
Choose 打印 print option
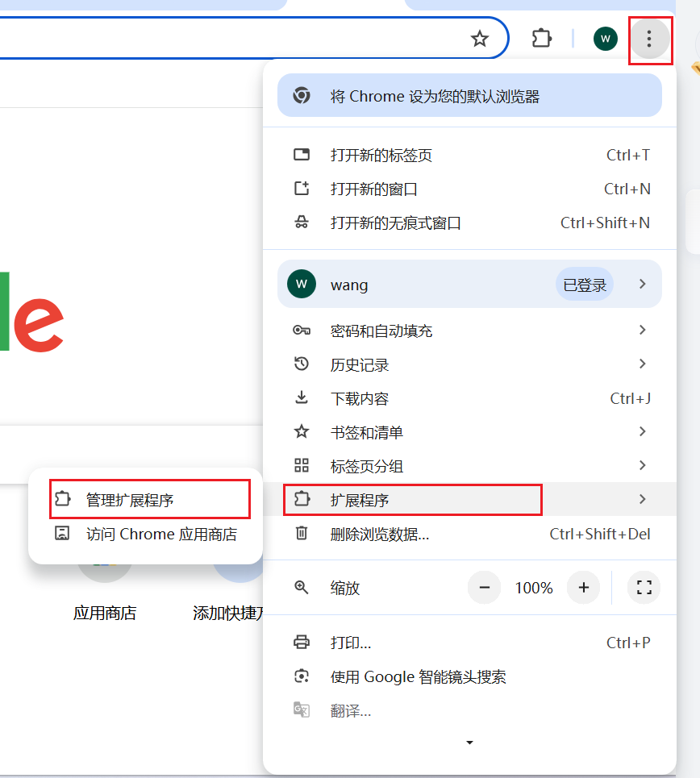pyautogui.click(x=469, y=643)
